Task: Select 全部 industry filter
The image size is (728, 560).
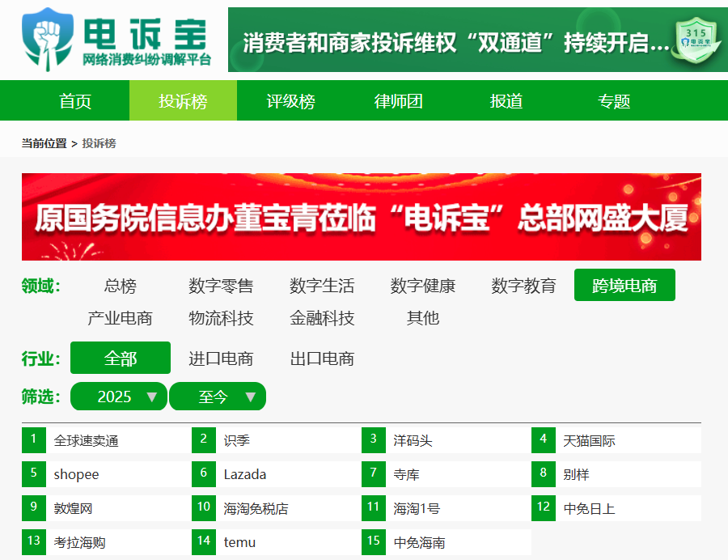Action: point(121,358)
